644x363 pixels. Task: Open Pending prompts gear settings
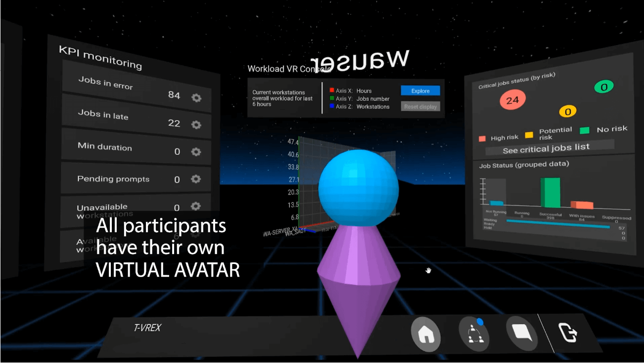click(196, 179)
